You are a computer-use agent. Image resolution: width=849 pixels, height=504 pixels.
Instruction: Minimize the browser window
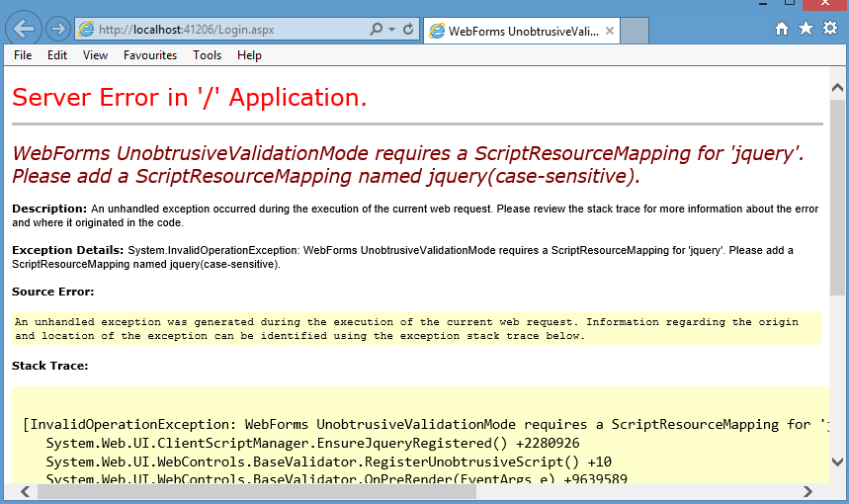(x=763, y=3)
